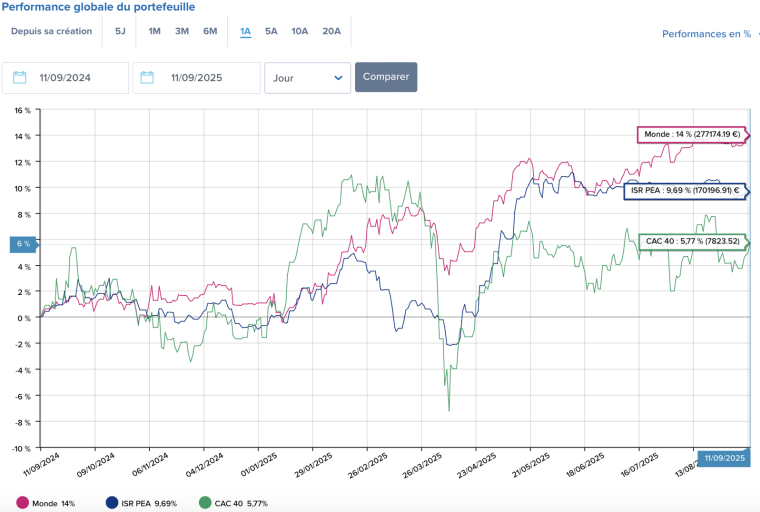Switch to the 1M period
The image size is (760, 512).
[x=154, y=31]
